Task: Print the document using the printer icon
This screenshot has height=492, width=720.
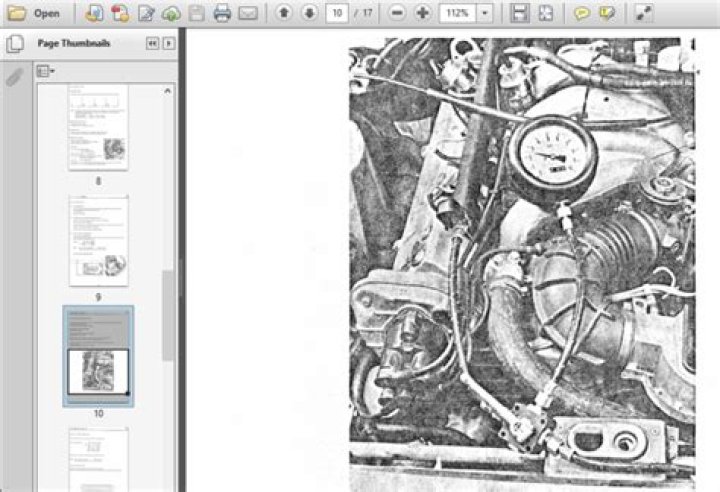Action: tap(222, 13)
